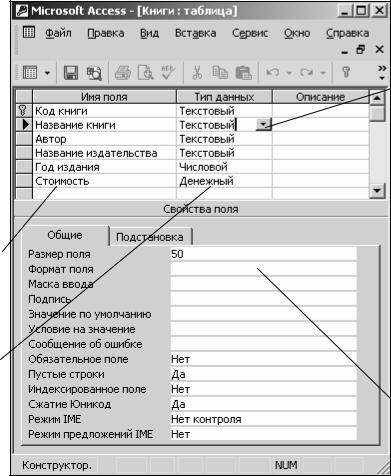Open the Правка menu
The height and width of the screenshot is (476, 391).
(106, 33)
